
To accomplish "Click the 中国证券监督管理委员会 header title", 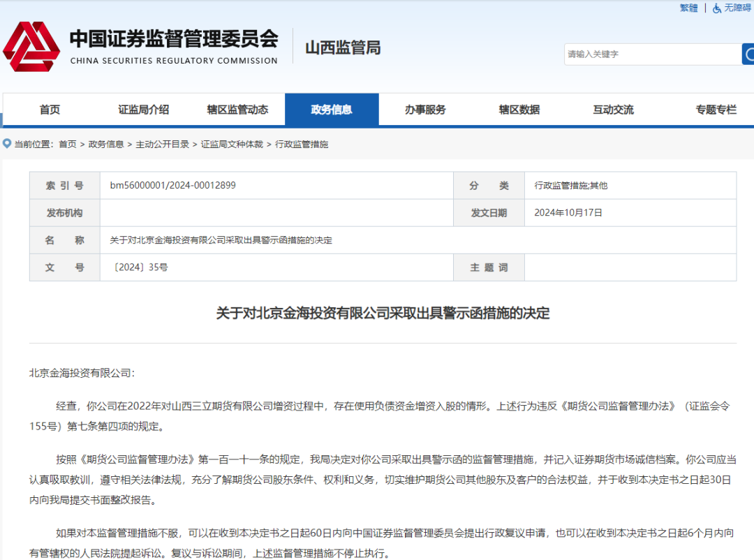I will (x=174, y=38).
